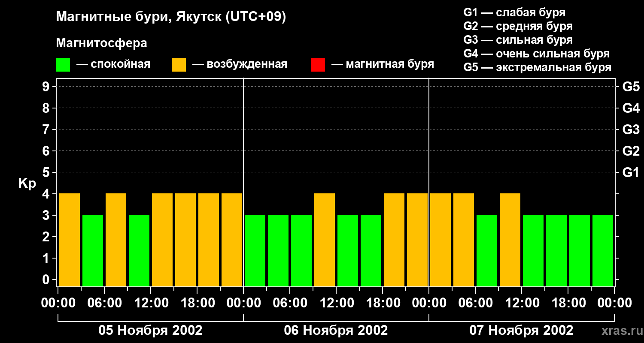Click the 07 Ноября 18:00–21:00 green bar
Screen dimensions: 644x343
580,250
